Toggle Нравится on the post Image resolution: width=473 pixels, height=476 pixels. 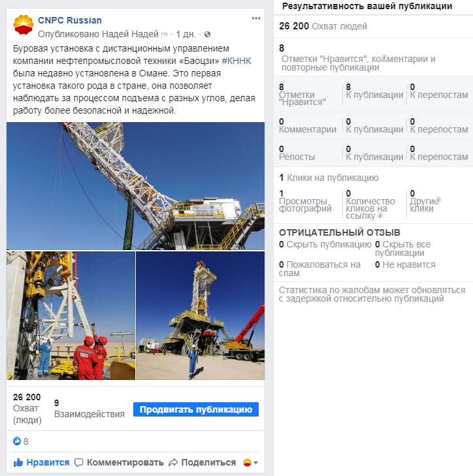41,462
